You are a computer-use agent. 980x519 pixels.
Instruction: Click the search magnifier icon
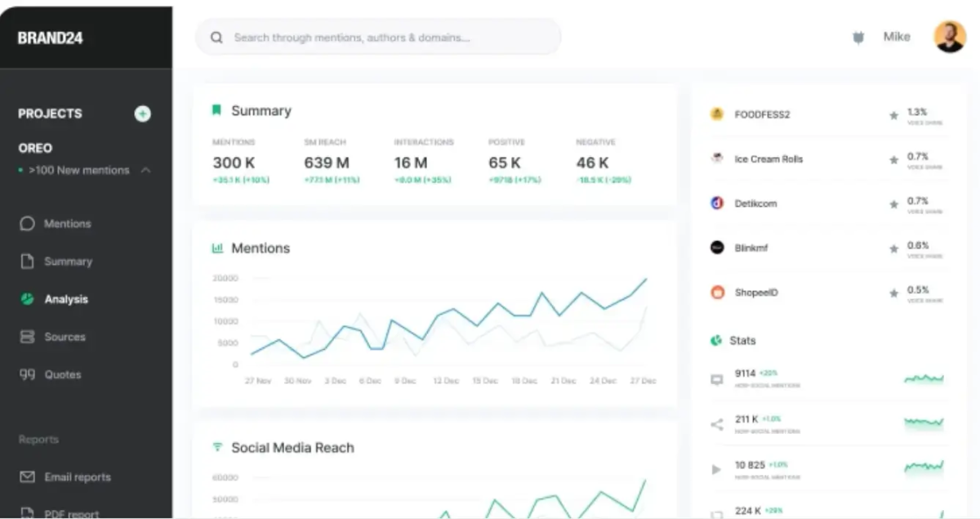216,37
